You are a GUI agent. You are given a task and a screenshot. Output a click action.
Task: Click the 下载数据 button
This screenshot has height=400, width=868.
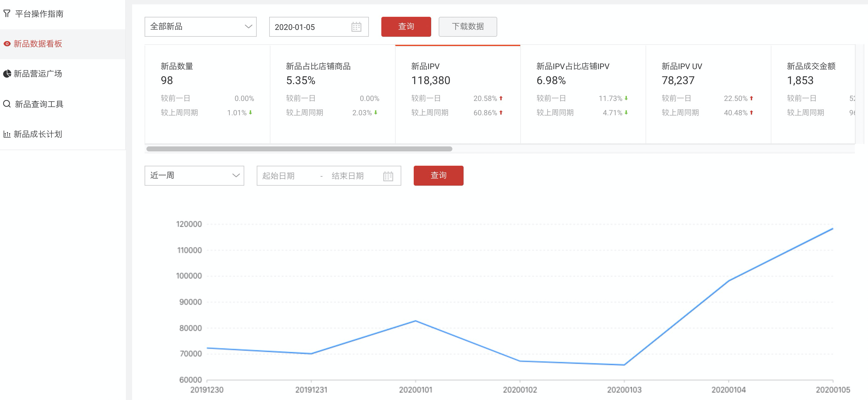(467, 26)
